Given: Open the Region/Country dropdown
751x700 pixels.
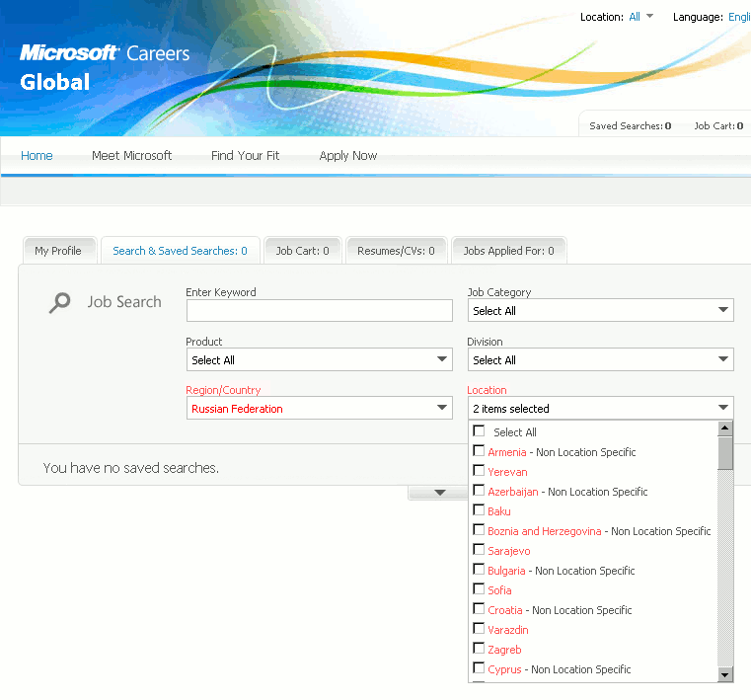Looking at the screenshot, I should (319, 409).
